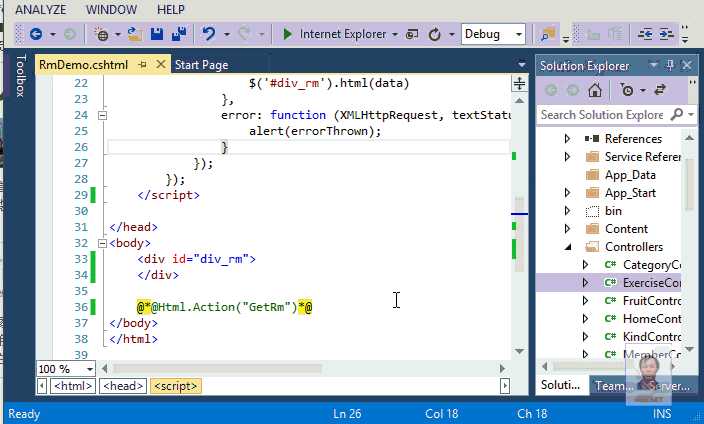Expand the References node
704x424 pixels.
point(567,139)
